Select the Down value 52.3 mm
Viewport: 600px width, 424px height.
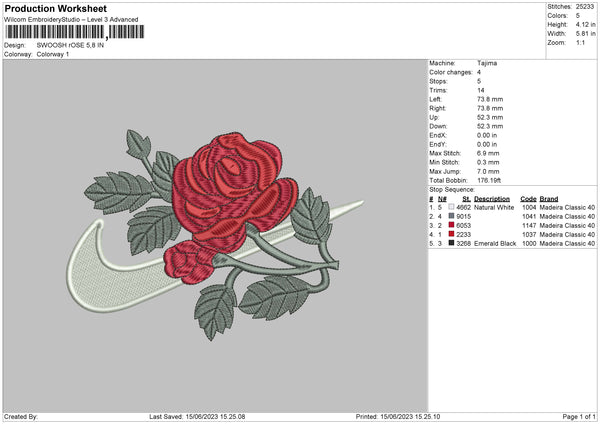(x=490, y=126)
